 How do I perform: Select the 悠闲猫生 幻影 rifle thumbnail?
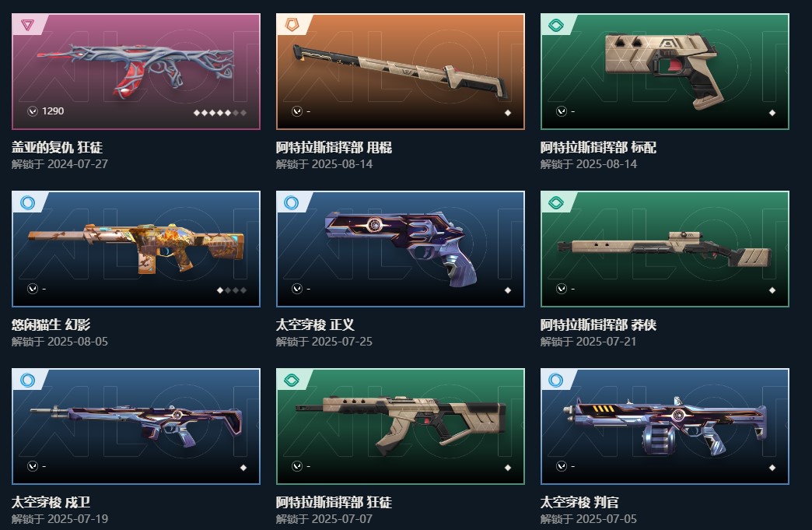pyautogui.click(x=136, y=249)
